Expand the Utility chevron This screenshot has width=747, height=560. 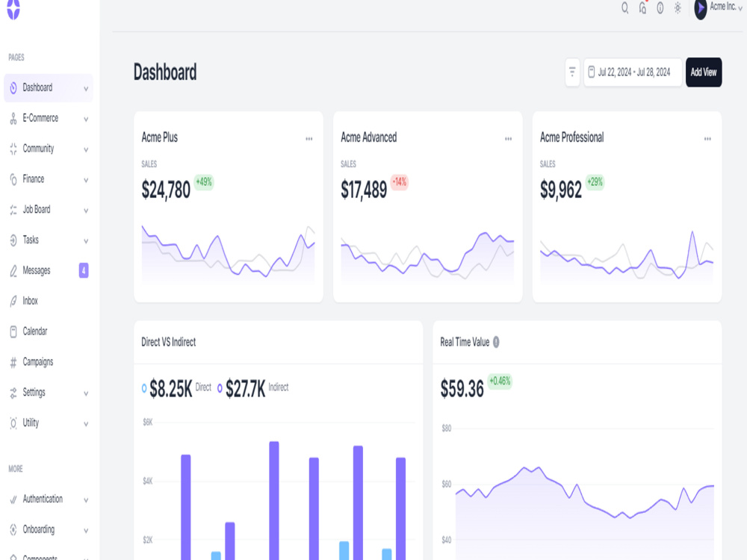(x=86, y=424)
